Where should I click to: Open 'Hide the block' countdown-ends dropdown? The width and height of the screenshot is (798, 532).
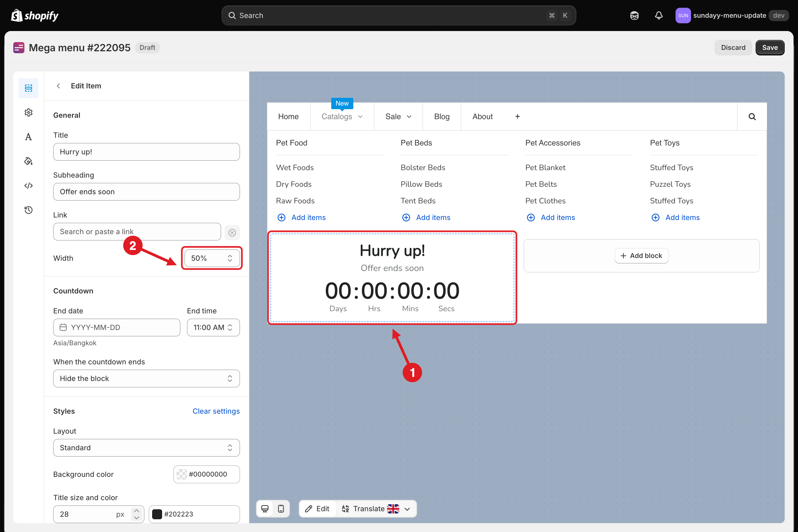coord(147,378)
